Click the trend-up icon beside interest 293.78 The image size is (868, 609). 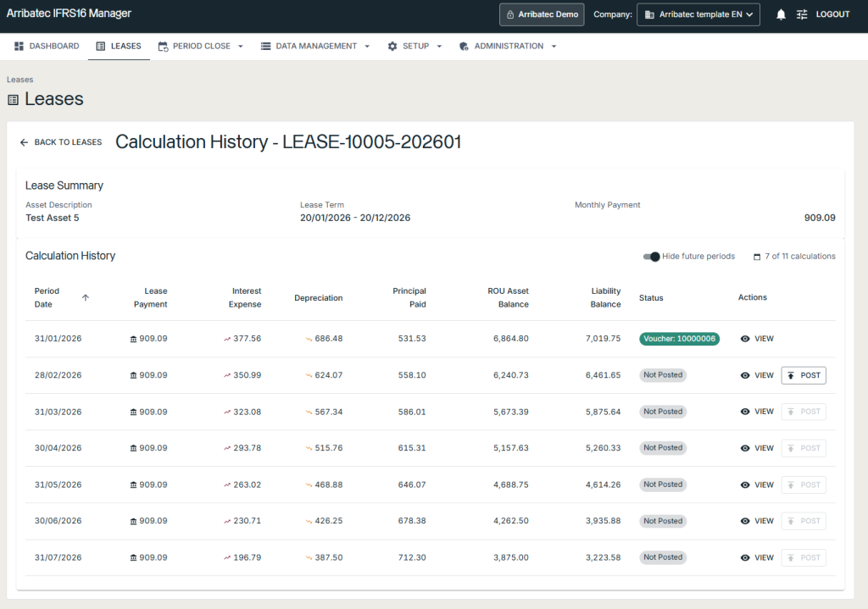coord(227,448)
